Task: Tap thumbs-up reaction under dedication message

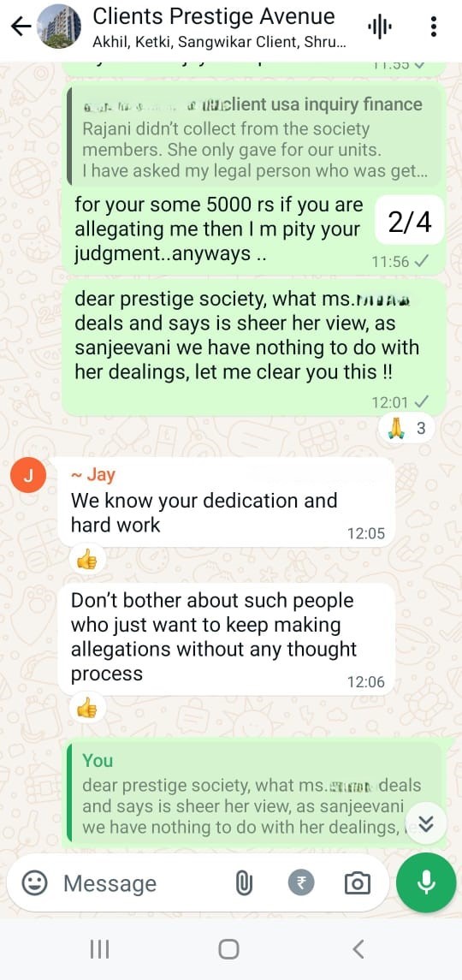Action: pyautogui.click(x=87, y=561)
